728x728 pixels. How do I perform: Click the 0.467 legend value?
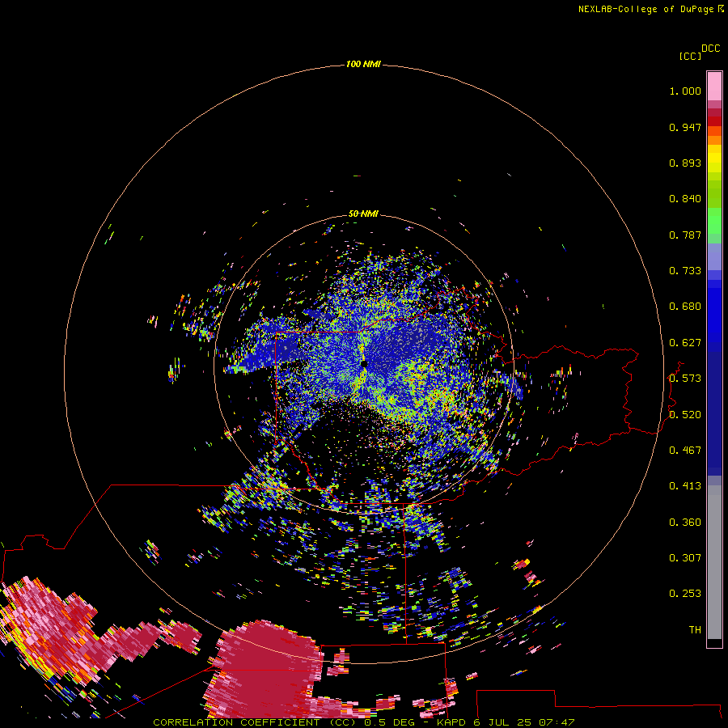tap(685, 451)
